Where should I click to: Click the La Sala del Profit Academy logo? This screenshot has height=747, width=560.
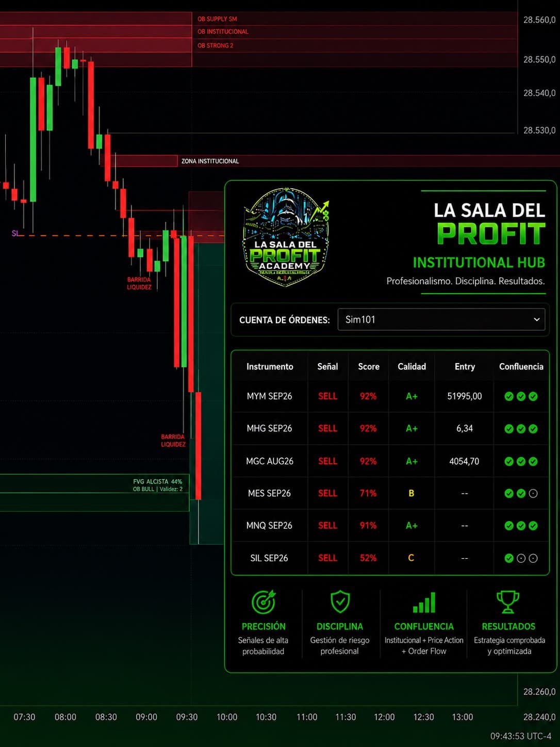285,237
